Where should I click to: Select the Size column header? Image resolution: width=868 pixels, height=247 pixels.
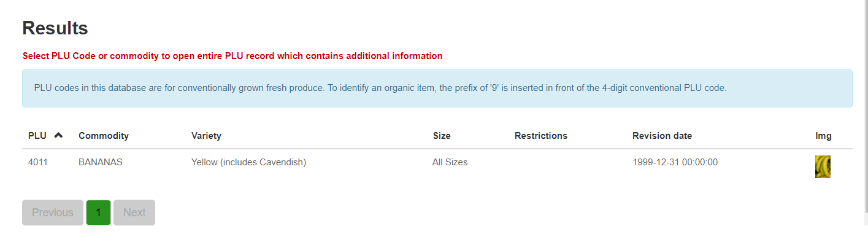click(x=442, y=136)
